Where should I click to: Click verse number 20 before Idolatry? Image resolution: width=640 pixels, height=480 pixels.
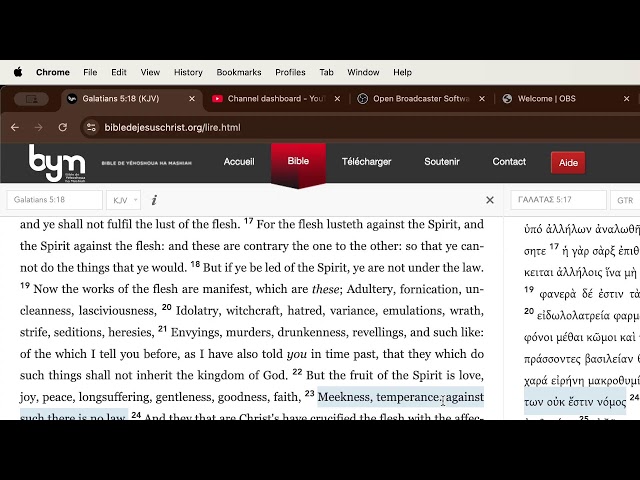[166, 307]
